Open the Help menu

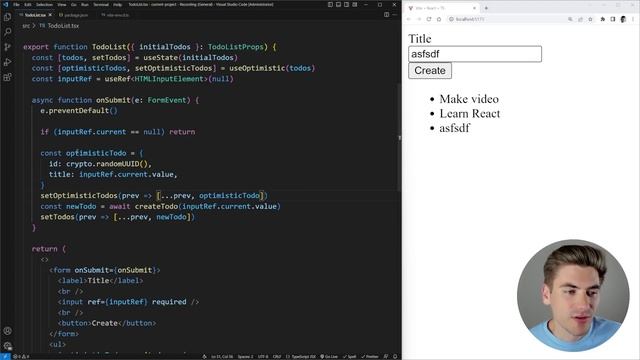[x=118, y=4]
